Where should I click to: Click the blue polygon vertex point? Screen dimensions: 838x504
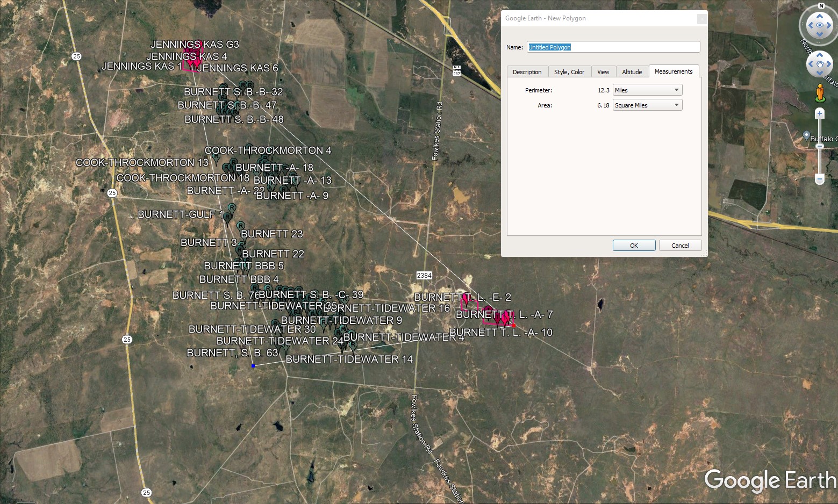click(253, 366)
